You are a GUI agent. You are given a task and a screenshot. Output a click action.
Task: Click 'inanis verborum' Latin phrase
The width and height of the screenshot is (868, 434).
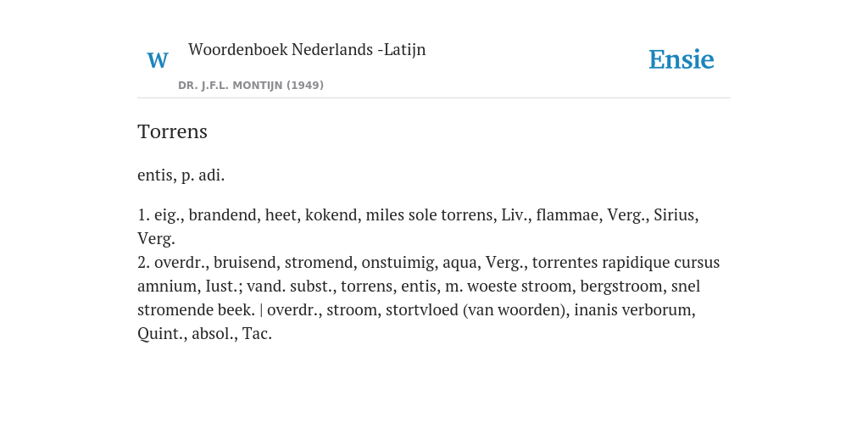(634, 310)
